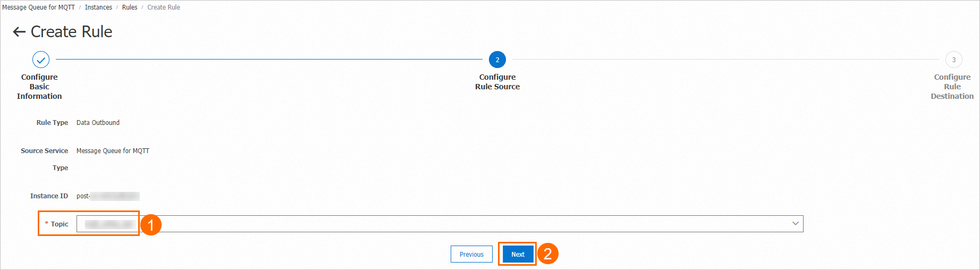This screenshot has height=270, width=980.
Task: Click the completed step checkmark circle
Action: (x=41, y=60)
